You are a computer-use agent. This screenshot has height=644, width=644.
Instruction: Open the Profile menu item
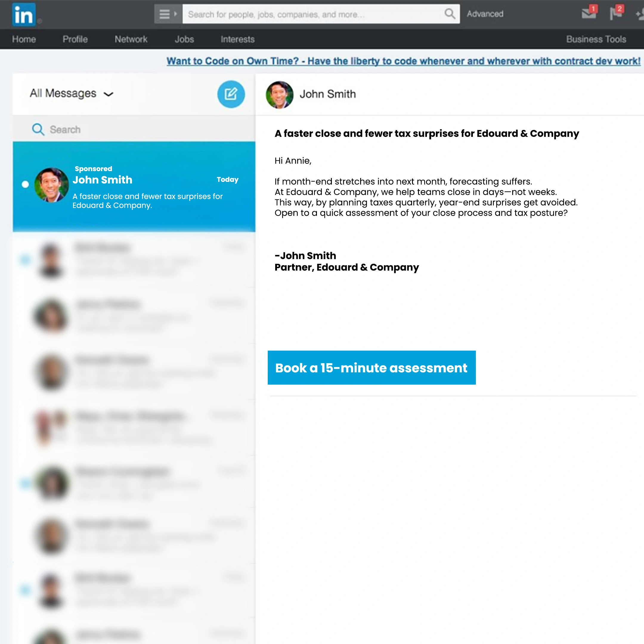click(75, 39)
